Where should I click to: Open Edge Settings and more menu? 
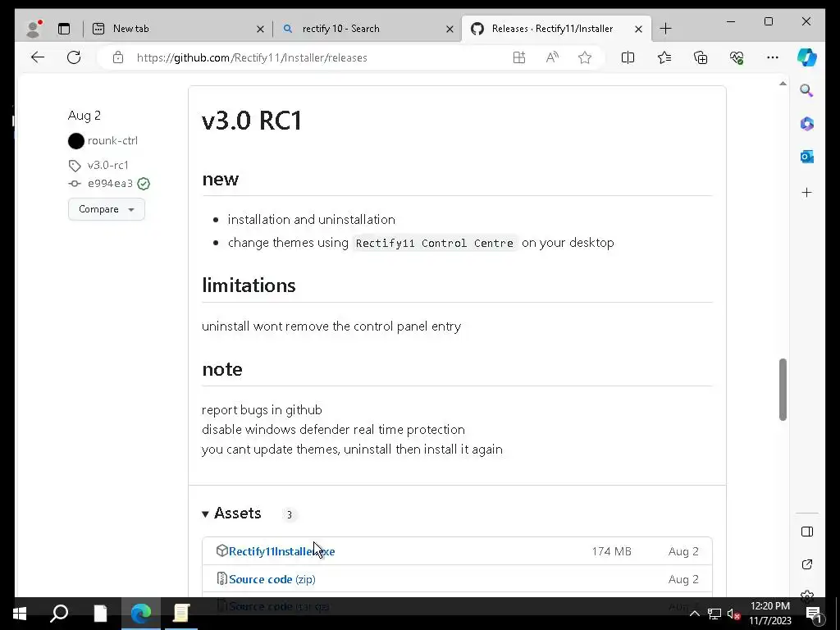(x=773, y=57)
